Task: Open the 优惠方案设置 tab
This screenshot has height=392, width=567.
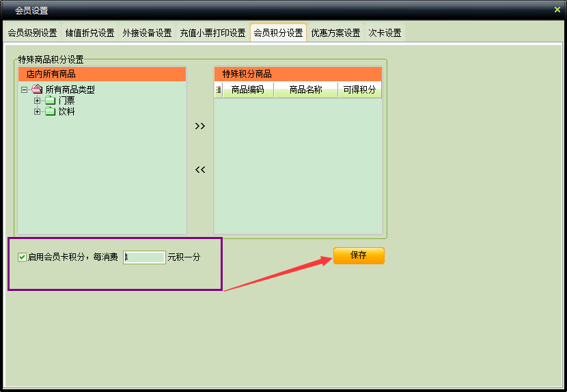Action: (x=335, y=33)
